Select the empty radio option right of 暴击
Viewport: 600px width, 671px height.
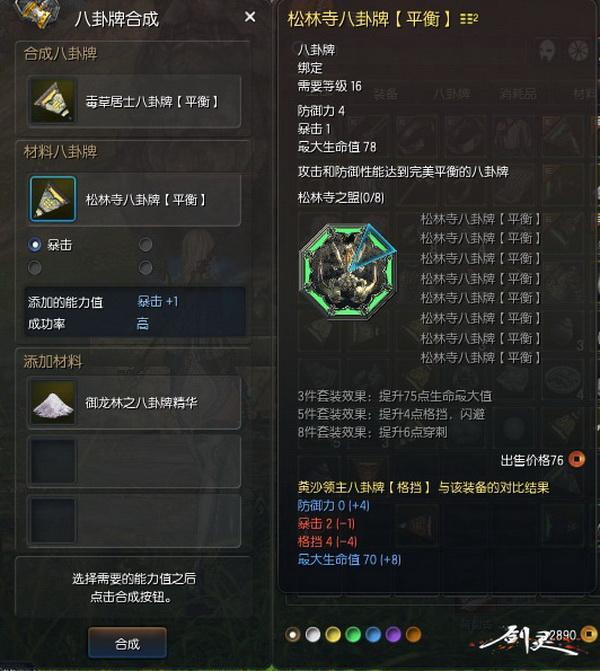pyautogui.click(x=146, y=245)
